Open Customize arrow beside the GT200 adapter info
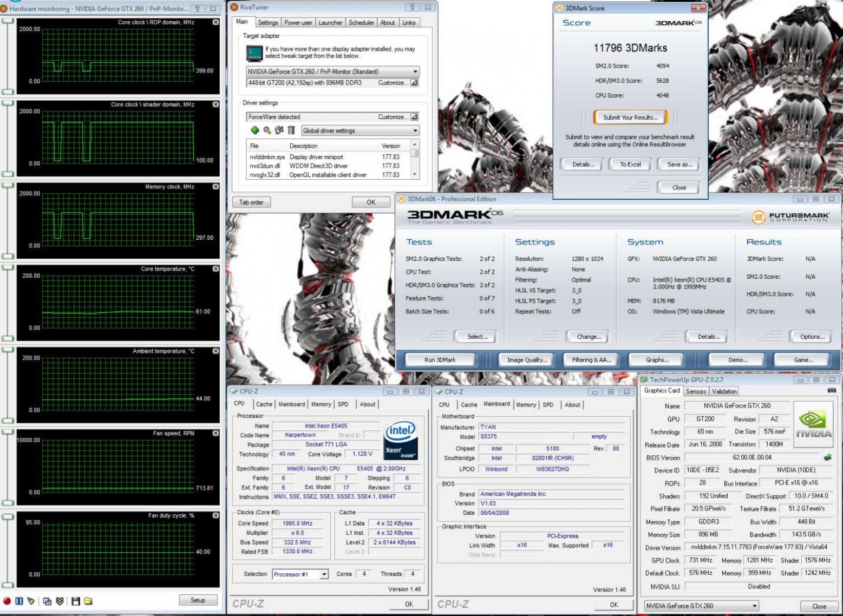The image size is (843, 616). [414, 83]
